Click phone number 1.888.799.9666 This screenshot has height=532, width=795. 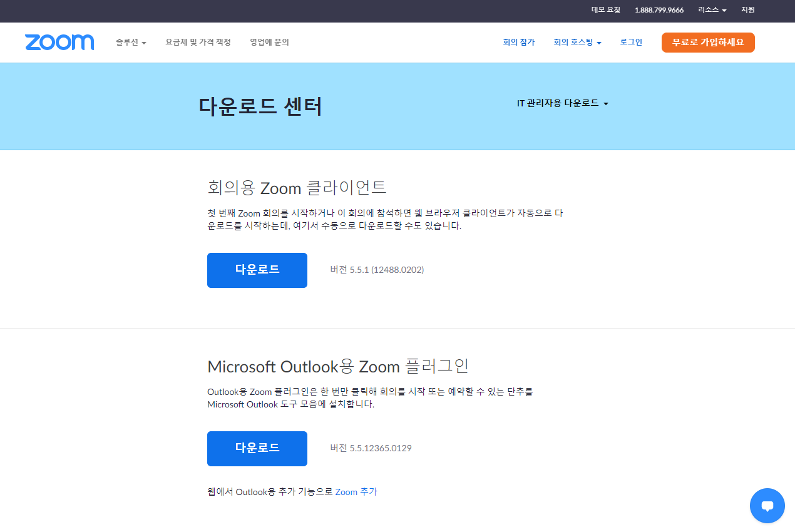point(659,10)
